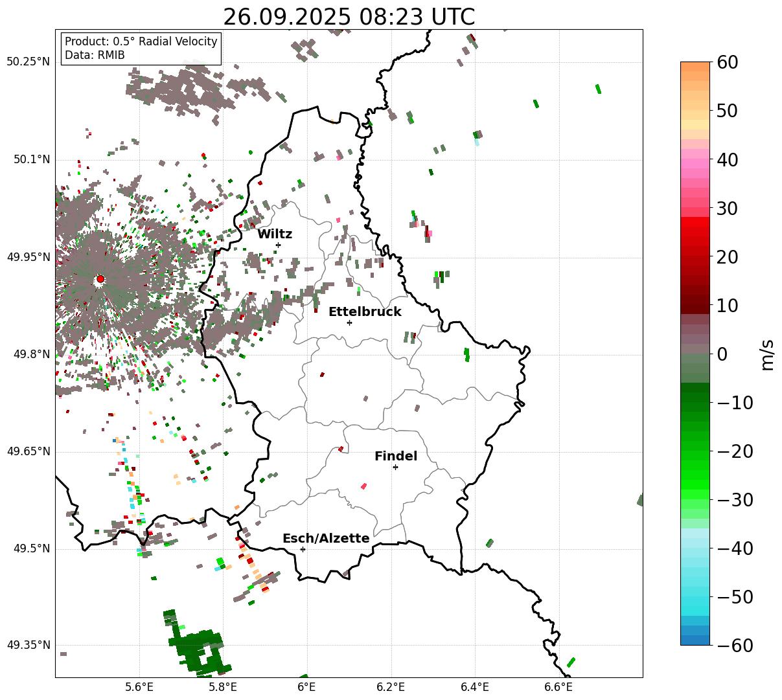Click the colorbar tick label 30
Screen dimensions: 782x700
[x=726, y=209]
